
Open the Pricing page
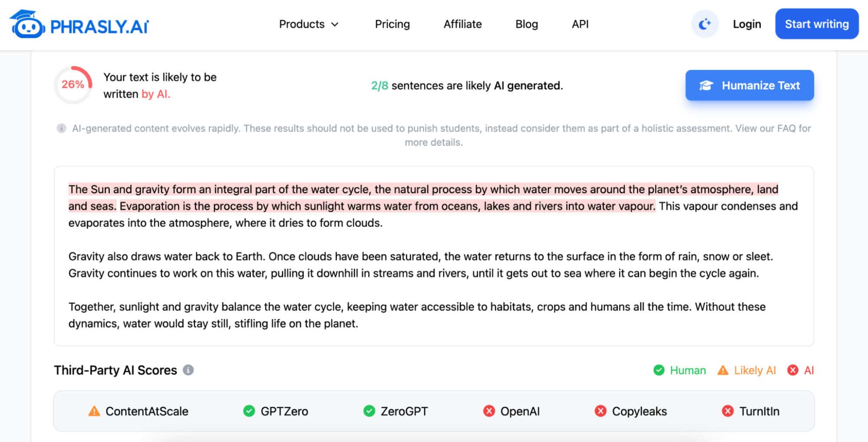[392, 24]
